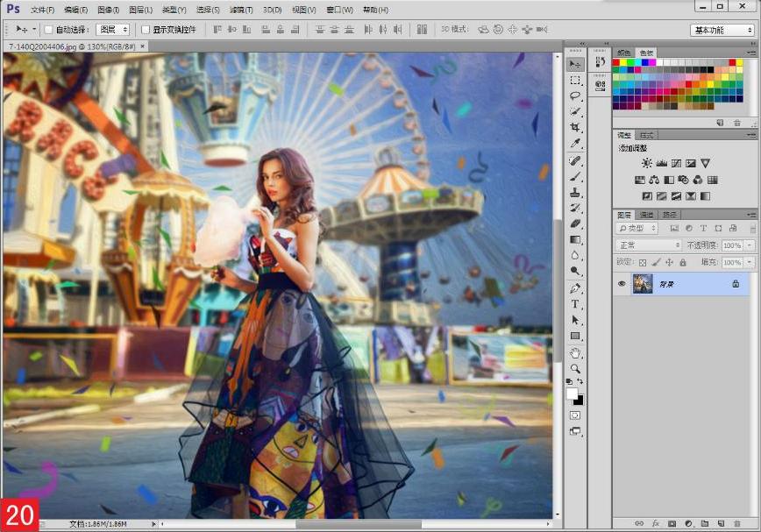Create a new layer group
This screenshot has height=532, width=761.
tap(705, 524)
